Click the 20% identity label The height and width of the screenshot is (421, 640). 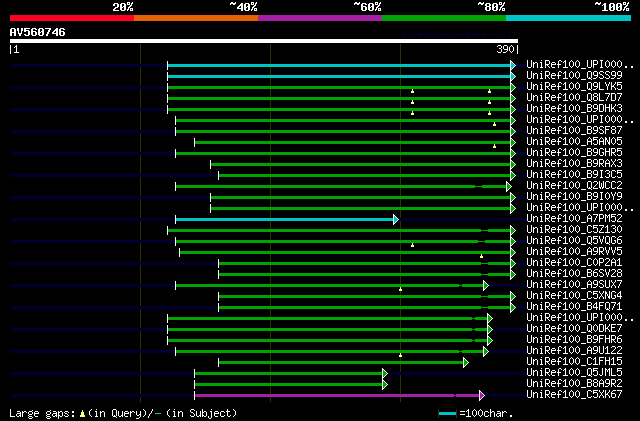click(122, 7)
